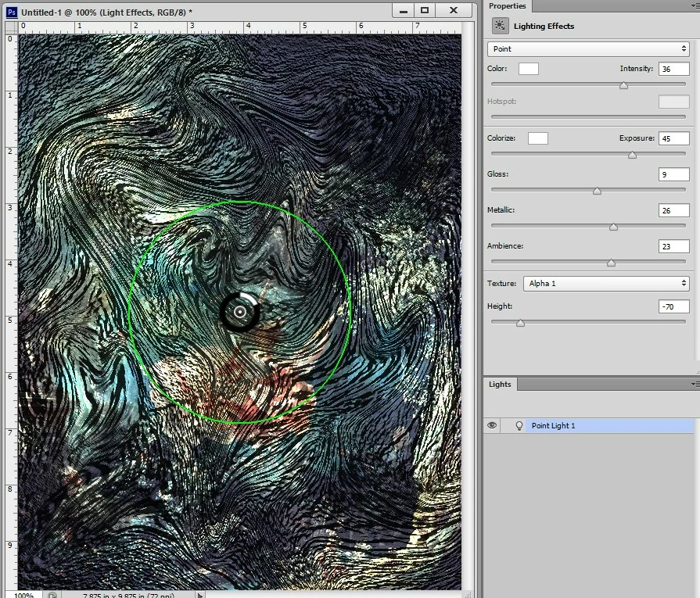
Task: Adjust the Ambience slider handle
Action: 611,263
